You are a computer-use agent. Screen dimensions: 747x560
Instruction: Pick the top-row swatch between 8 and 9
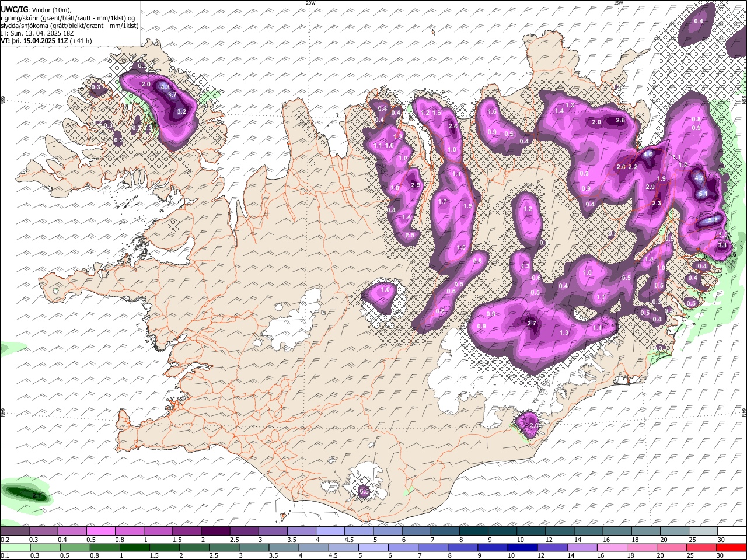click(474, 531)
